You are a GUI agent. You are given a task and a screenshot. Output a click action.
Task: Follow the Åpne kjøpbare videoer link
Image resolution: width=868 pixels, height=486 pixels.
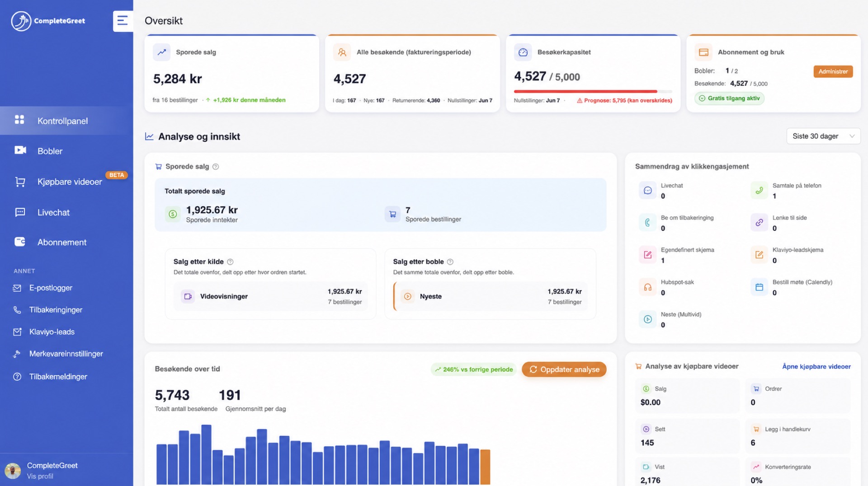pyautogui.click(x=816, y=367)
